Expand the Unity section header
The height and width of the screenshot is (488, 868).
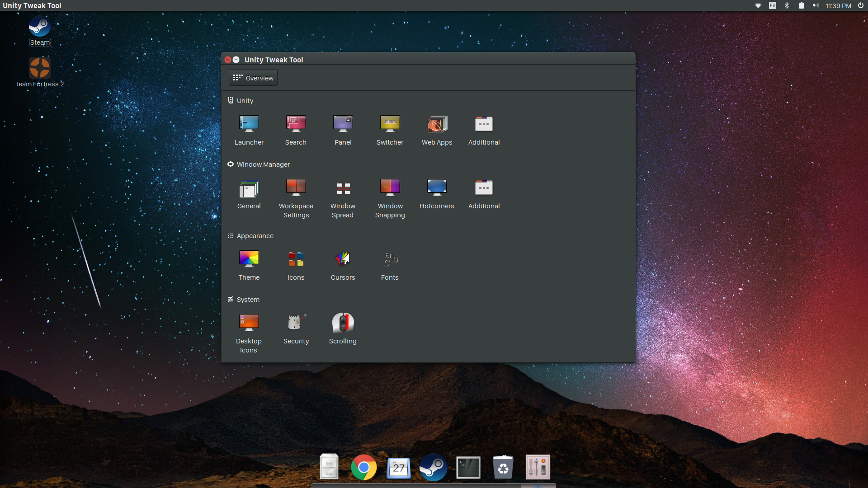[x=245, y=100]
